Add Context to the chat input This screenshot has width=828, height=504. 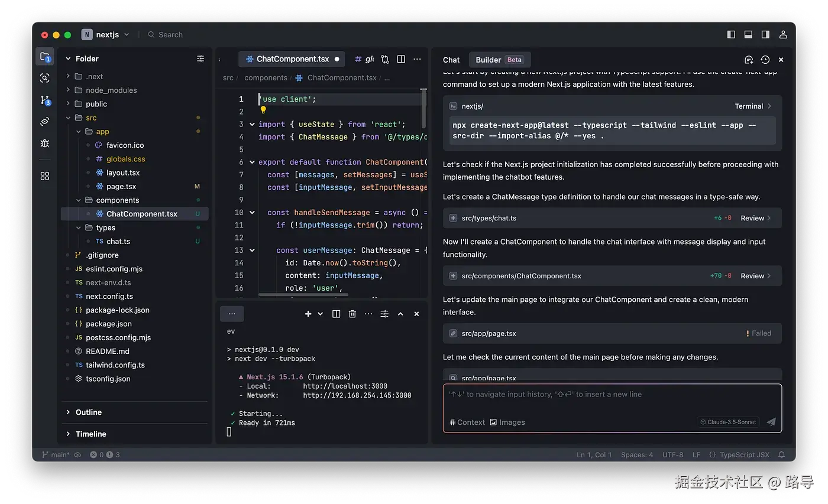[x=467, y=422]
